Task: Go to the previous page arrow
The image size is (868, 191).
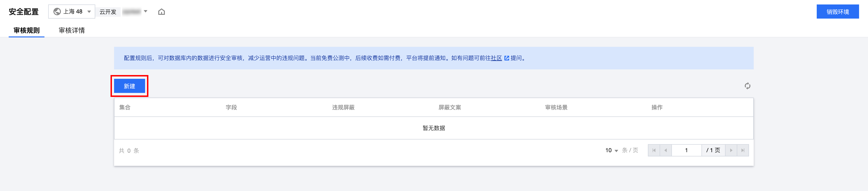Action: tap(666, 150)
